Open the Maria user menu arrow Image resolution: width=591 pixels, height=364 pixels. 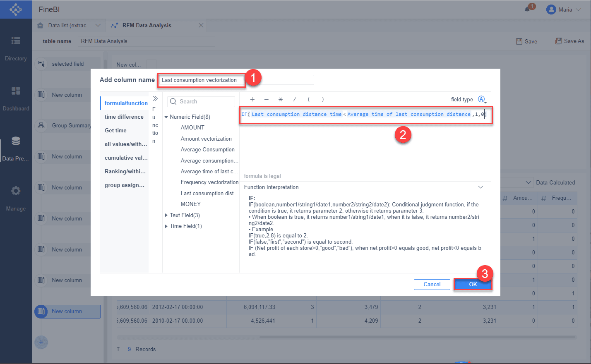click(578, 10)
